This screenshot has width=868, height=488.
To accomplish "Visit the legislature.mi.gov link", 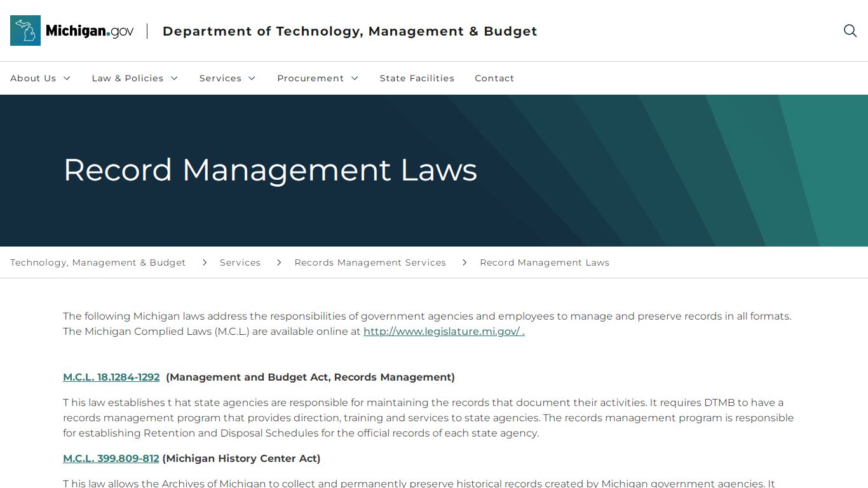I will click(x=444, y=331).
